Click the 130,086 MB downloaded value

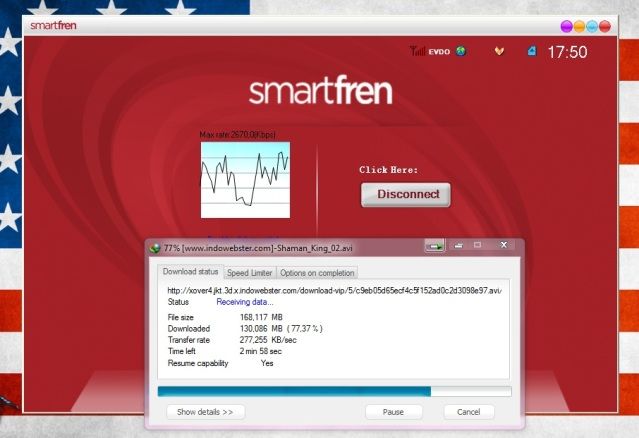(x=281, y=328)
